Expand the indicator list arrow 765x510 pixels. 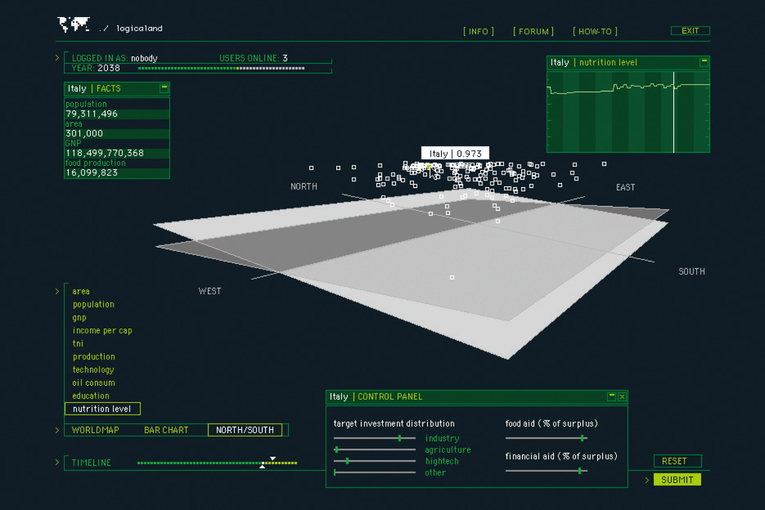pos(57,291)
